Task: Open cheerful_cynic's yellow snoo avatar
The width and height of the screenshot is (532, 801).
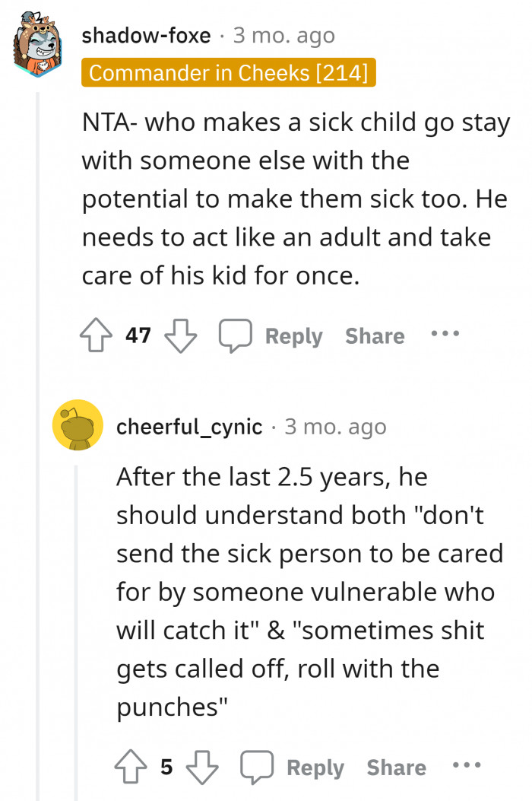Action: 77,426
